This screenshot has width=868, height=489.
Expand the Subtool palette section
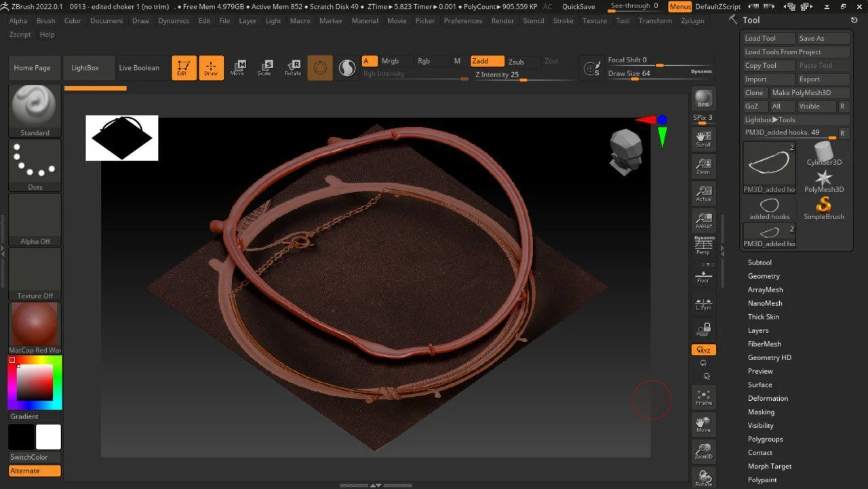759,262
